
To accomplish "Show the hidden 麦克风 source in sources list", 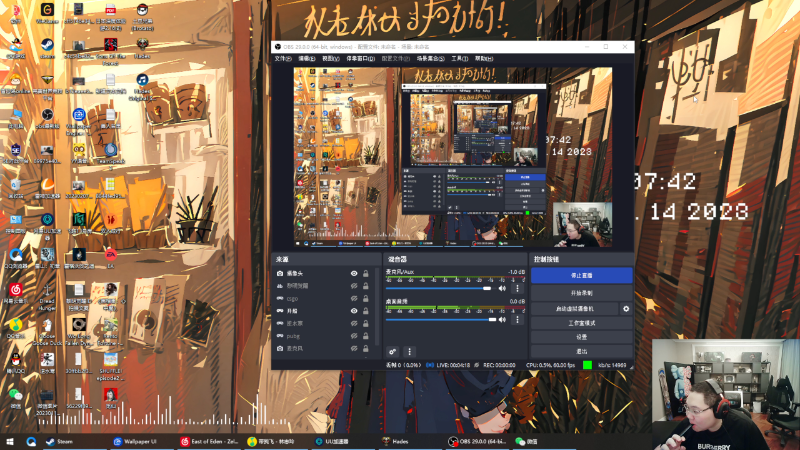I will pyautogui.click(x=354, y=348).
